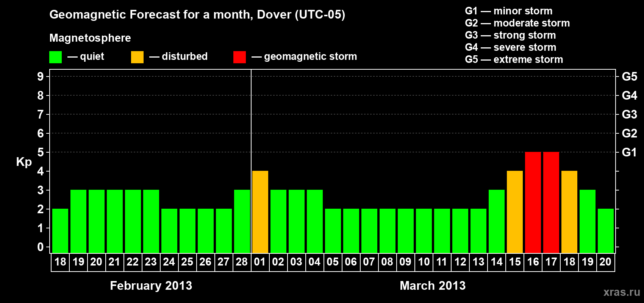The image size is (644, 303).
Task: Click the green quiet legend swatch
Action: [55, 57]
